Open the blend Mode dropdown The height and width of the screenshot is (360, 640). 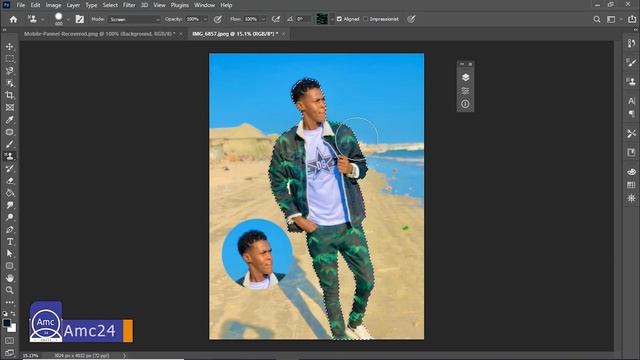tap(134, 19)
